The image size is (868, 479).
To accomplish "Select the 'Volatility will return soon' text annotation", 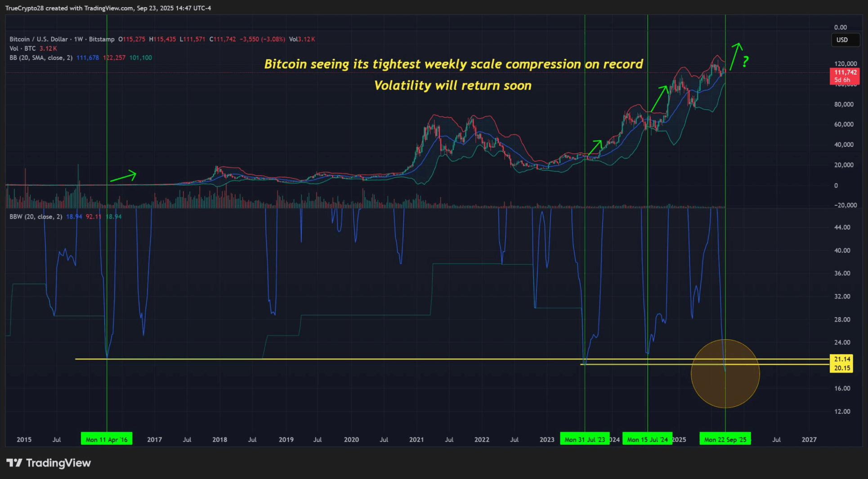I will (x=452, y=85).
